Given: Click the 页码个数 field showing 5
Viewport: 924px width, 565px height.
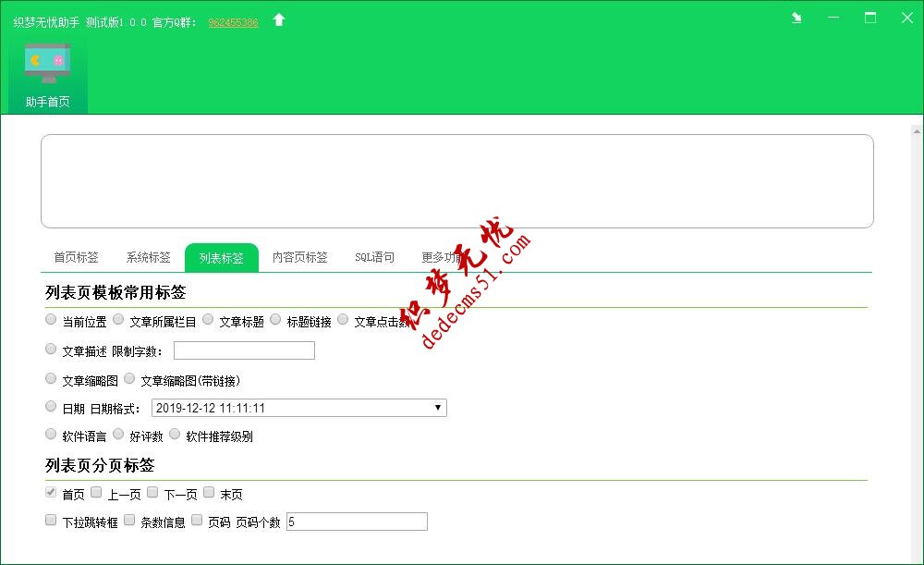Looking at the screenshot, I should click(358, 522).
